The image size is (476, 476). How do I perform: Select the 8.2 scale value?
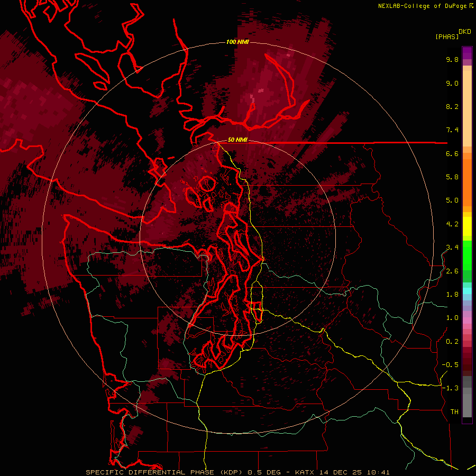click(452, 106)
